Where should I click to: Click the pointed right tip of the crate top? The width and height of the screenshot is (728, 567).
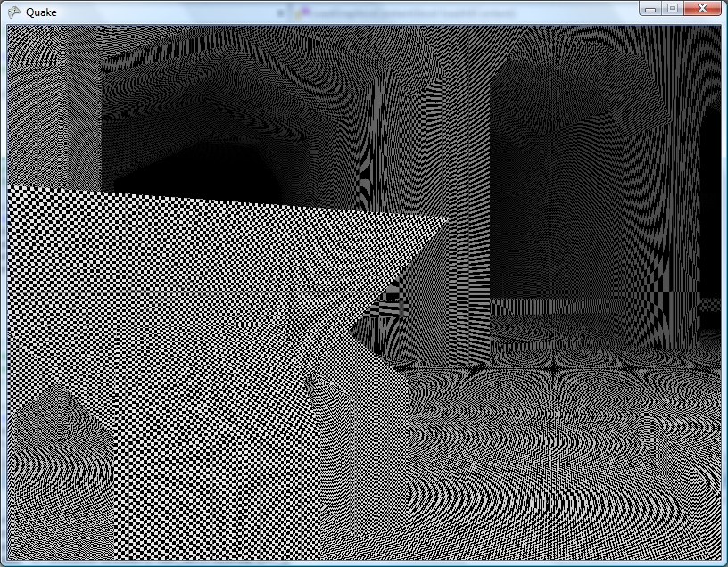pyautogui.click(x=442, y=219)
